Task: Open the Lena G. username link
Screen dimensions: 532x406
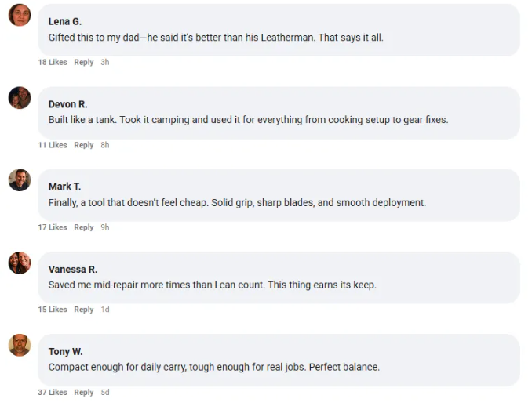Action: tap(65, 22)
